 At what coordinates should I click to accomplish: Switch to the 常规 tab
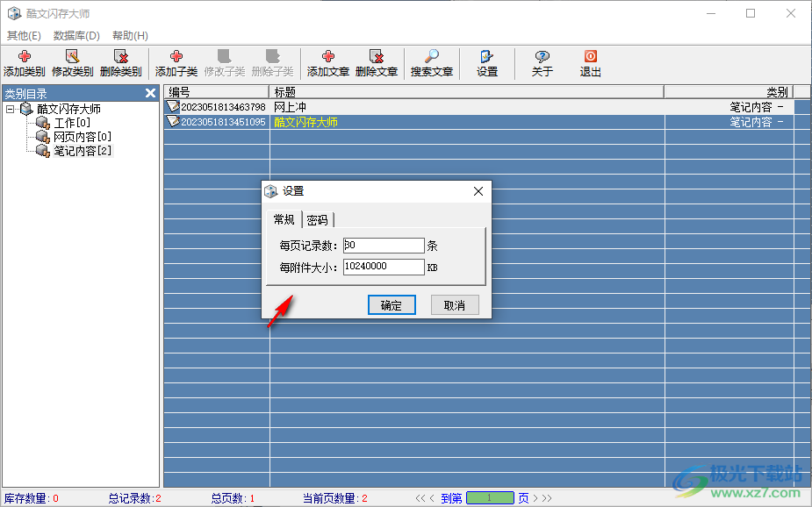284,219
